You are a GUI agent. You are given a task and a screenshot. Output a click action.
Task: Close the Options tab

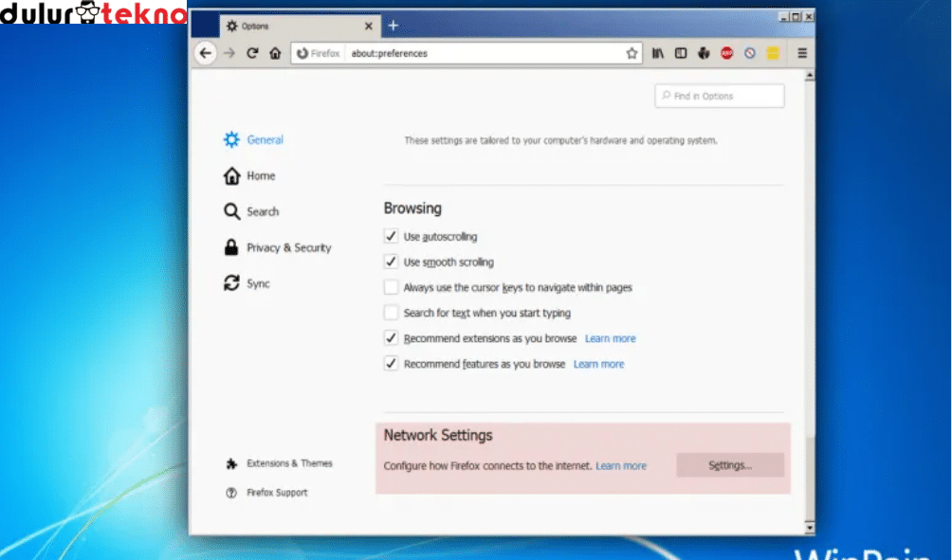click(369, 27)
